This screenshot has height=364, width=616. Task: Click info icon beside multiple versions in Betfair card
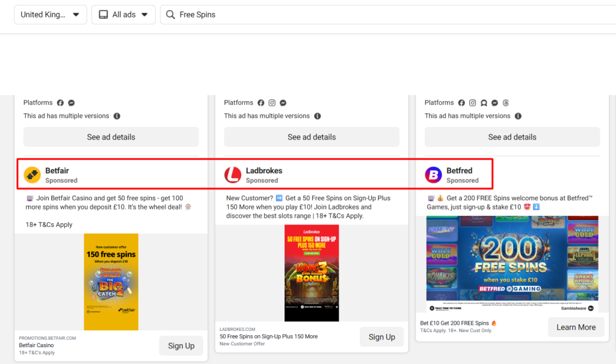tap(117, 116)
